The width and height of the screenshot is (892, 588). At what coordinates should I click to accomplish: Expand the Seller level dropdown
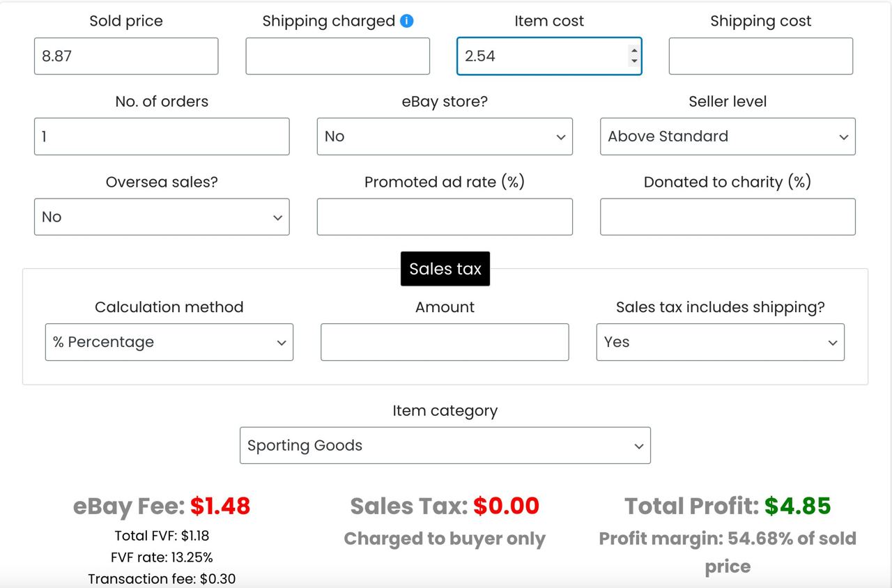pos(728,137)
